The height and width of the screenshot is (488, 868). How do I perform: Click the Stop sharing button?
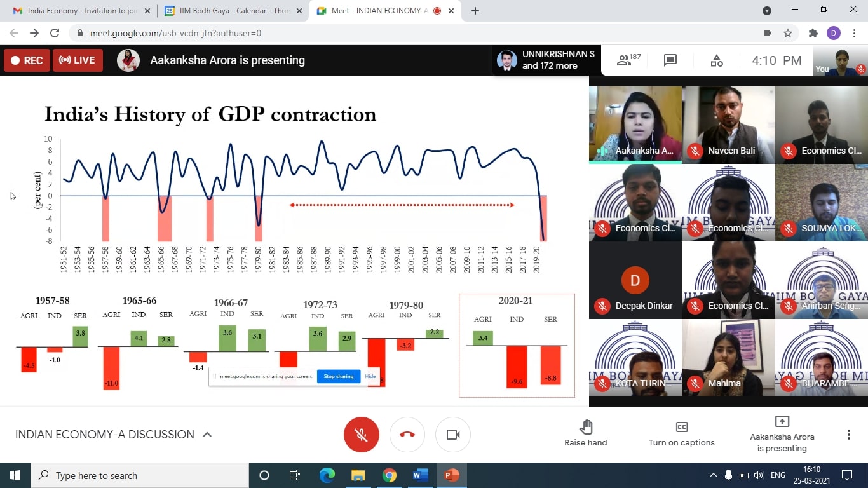click(x=338, y=376)
